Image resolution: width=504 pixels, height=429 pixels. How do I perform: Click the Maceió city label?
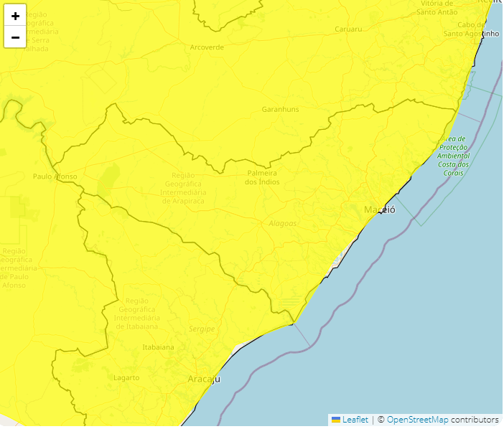(x=379, y=209)
